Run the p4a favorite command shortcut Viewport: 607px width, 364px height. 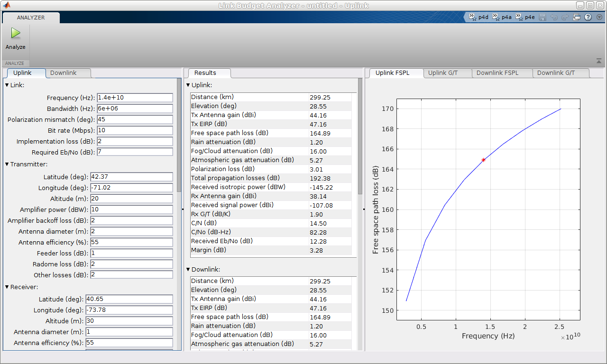point(502,17)
